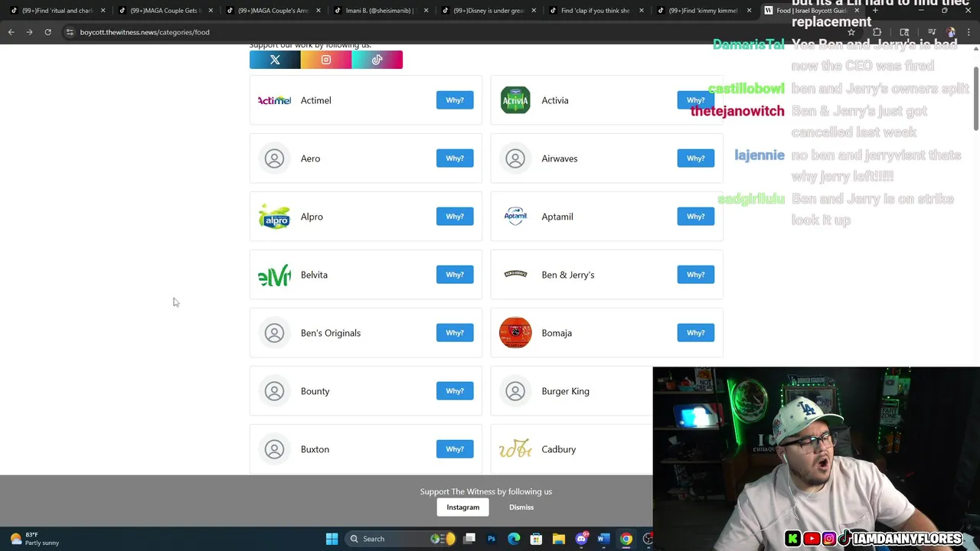Click the Aptamil brand logo
The image size is (980, 551).
(x=515, y=217)
